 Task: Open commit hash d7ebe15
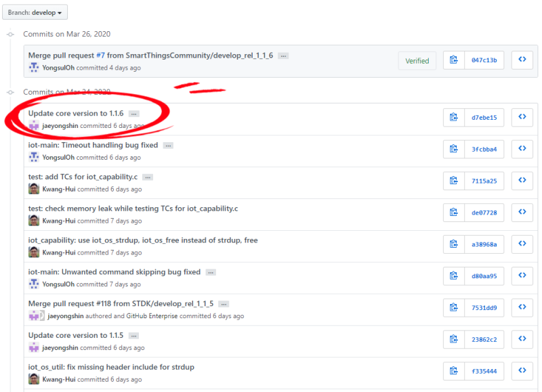484,117
